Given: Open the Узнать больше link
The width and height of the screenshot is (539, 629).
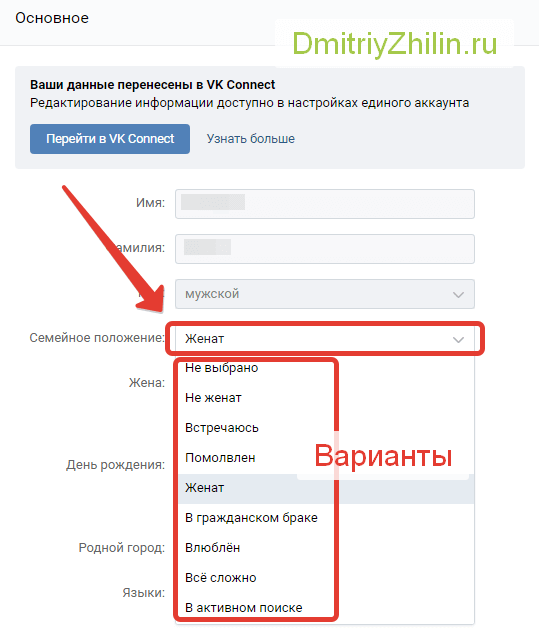Looking at the screenshot, I should pos(251,139).
